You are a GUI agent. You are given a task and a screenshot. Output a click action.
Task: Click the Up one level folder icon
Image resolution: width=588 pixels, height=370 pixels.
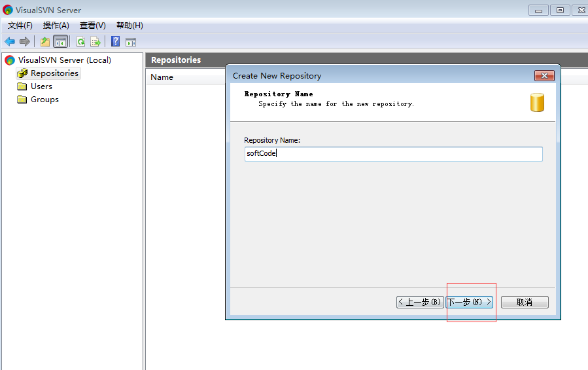point(45,42)
